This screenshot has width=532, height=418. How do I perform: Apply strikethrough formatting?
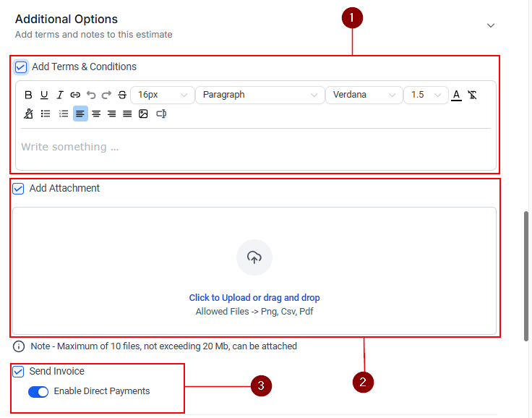(122, 95)
